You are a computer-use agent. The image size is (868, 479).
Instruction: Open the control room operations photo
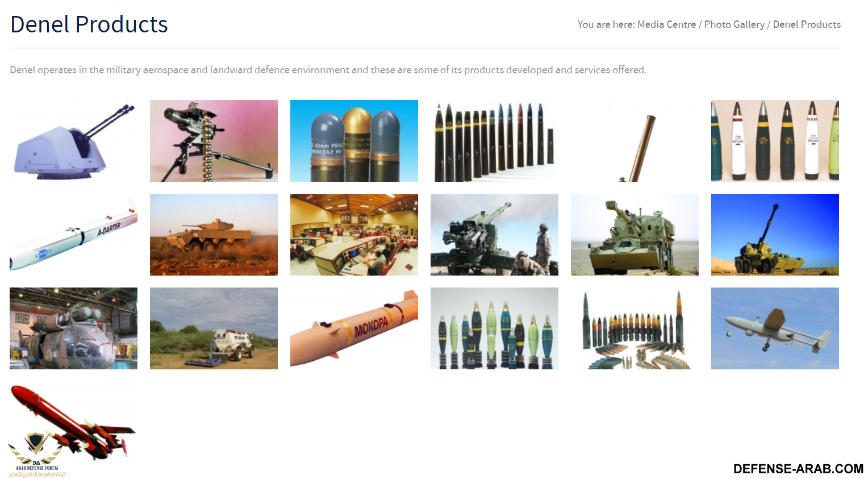coord(354,235)
